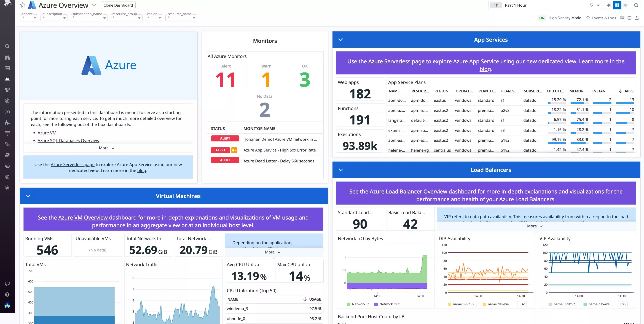The image size is (644, 324).
Task: Unmute the Azure App Service 5xx alert
Action: [x=234, y=150]
